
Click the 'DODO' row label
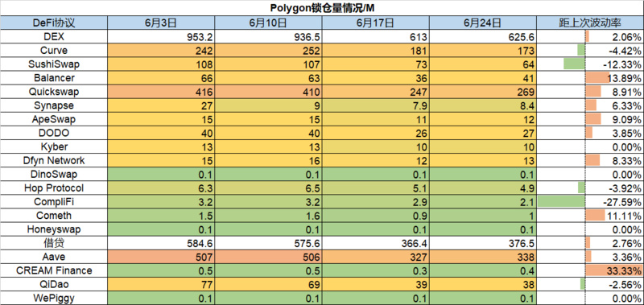coord(54,133)
